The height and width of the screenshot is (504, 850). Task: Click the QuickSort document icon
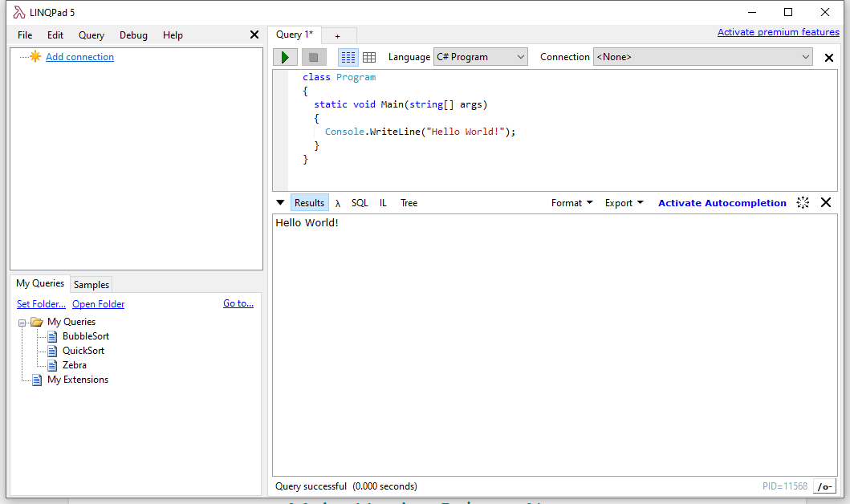click(x=52, y=352)
